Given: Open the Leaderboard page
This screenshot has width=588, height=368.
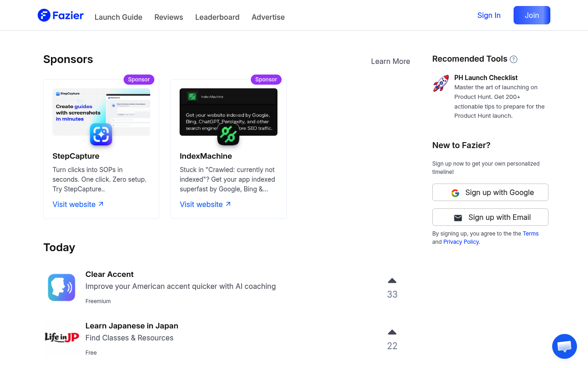Looking at the screenshot, I should 217,17.
